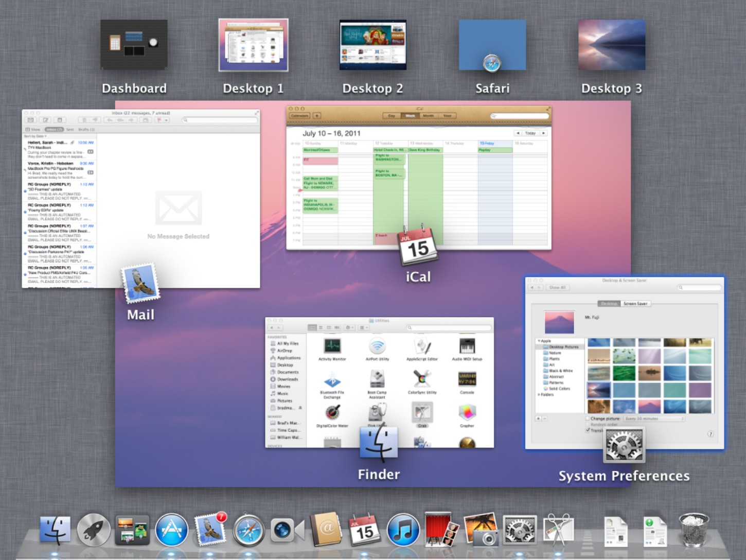Switch the Finder window to column view
This screenshot has height=560, width=746.
click(x=329, y=327)
